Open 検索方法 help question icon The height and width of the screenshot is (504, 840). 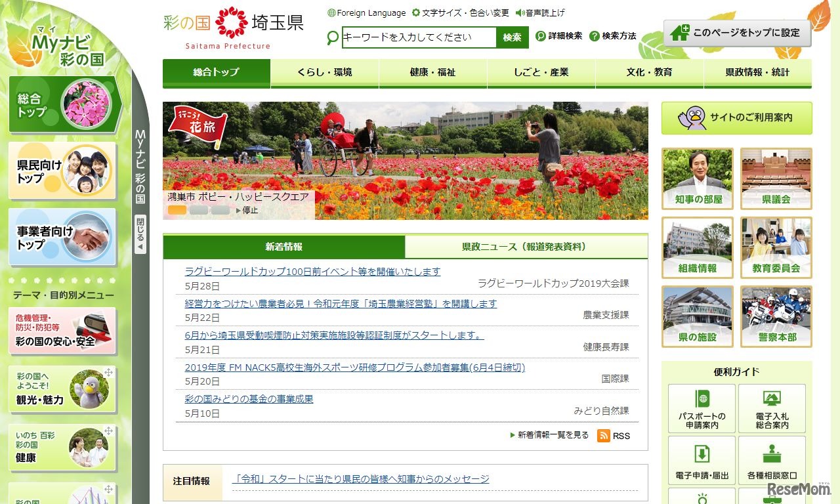(595, 36)
